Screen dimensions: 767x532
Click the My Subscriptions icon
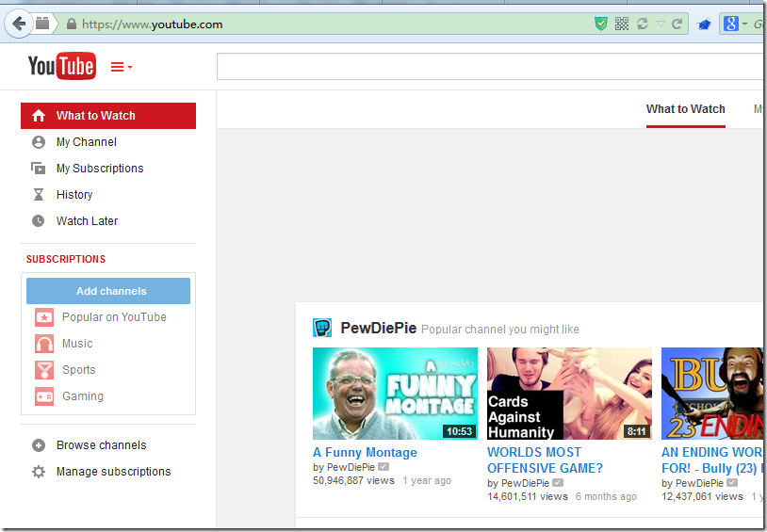tap(38, 169)
